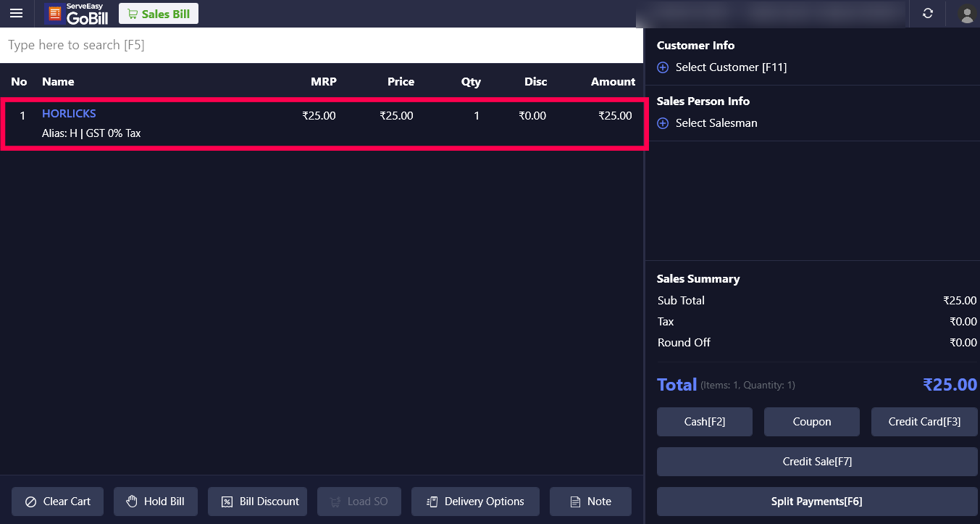Screen dimensions: 980x524
Task: Pay by Credit Card[F3]
Action: click(924, 422)
